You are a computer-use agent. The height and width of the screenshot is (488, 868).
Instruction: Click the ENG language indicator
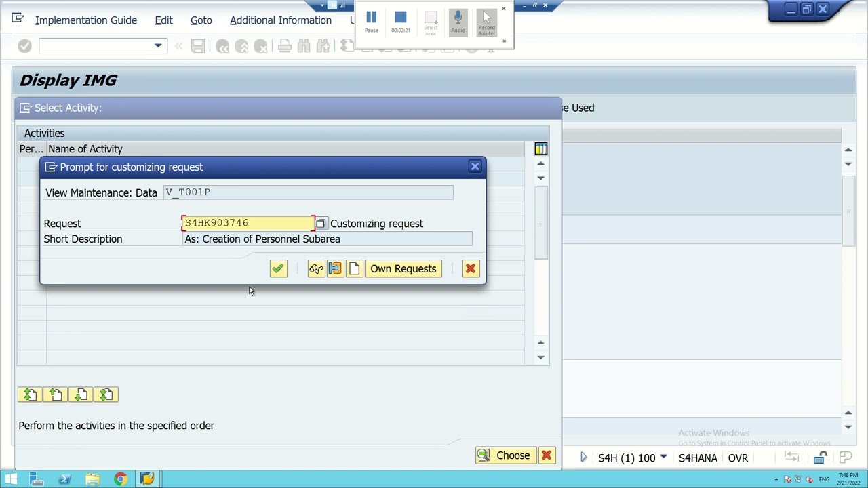(824, 479)
